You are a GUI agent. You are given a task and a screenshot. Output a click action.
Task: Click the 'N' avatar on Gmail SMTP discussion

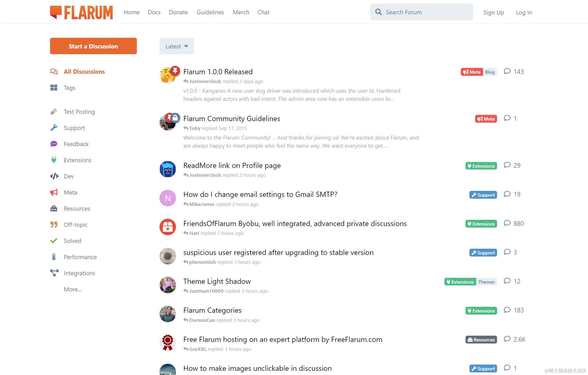(x=168, y=198)
